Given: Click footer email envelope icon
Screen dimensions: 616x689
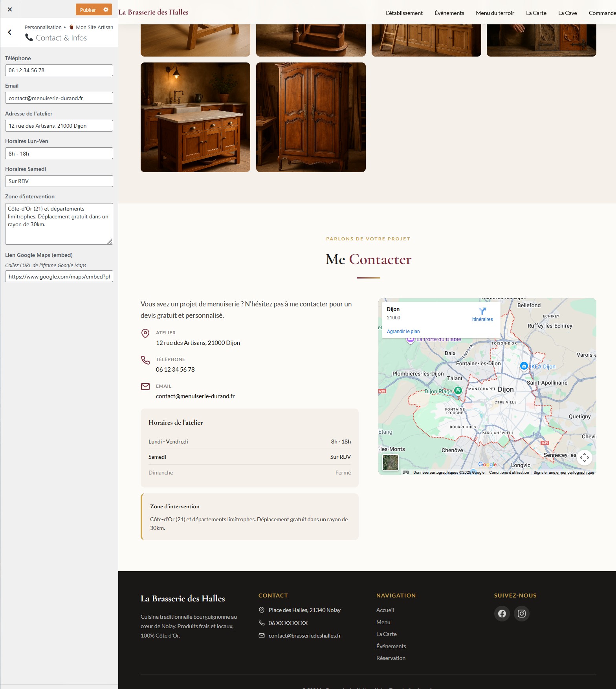Looking at the screenshot, I should 262,636.
